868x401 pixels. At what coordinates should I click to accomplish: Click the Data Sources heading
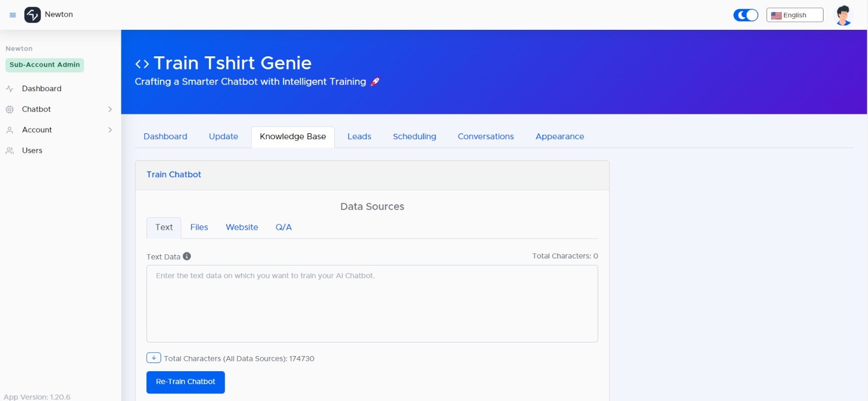(x=372, y=206)
